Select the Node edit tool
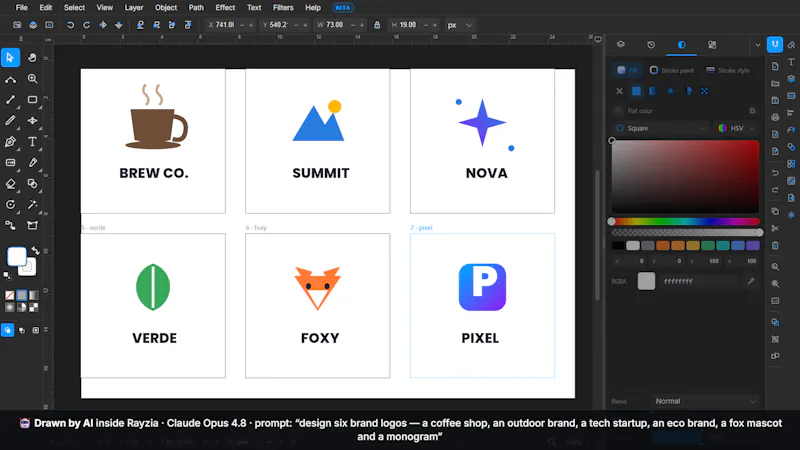This screenshot has height=450, width=800. pos(10,79)
